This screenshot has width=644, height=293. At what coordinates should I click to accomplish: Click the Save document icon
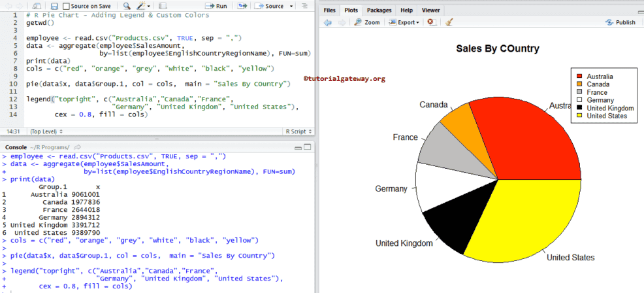tap(54, 6)
